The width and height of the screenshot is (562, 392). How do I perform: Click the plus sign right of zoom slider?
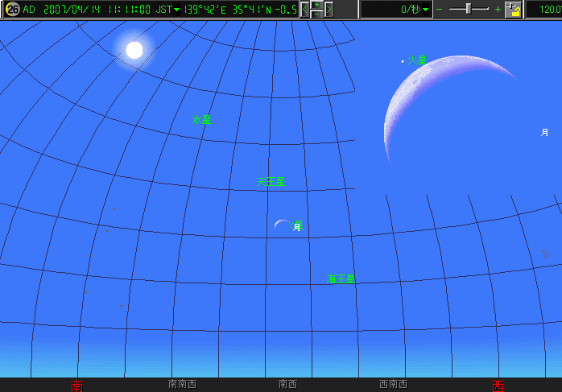pyautogui.click(x=497, y=10)
